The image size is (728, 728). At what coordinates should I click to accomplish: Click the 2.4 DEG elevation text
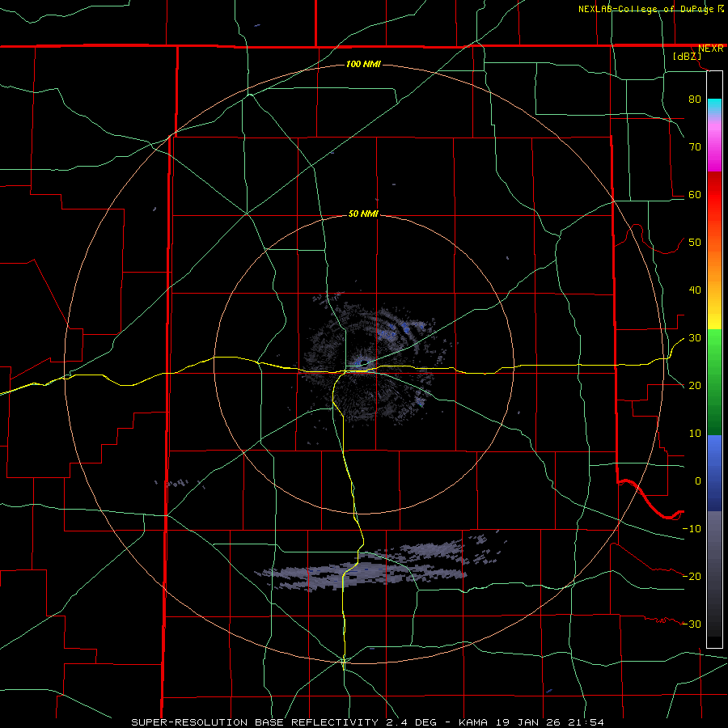[410, 722]
